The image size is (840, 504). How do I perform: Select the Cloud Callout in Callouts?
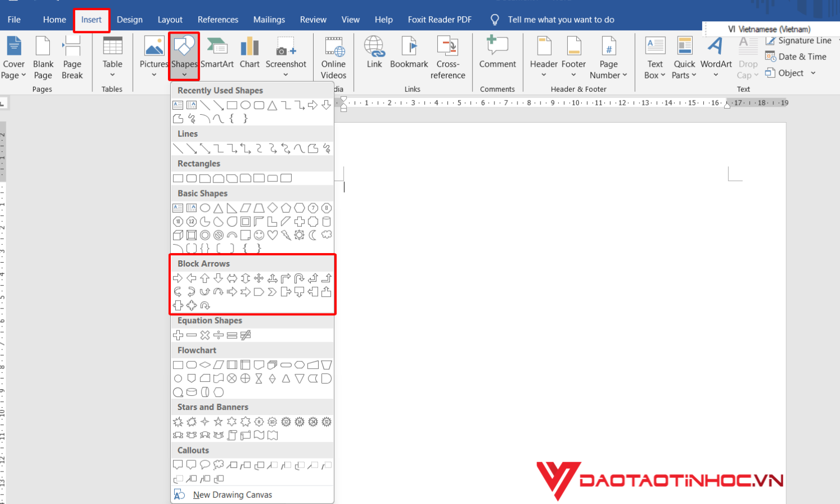[x=218, y=465]
